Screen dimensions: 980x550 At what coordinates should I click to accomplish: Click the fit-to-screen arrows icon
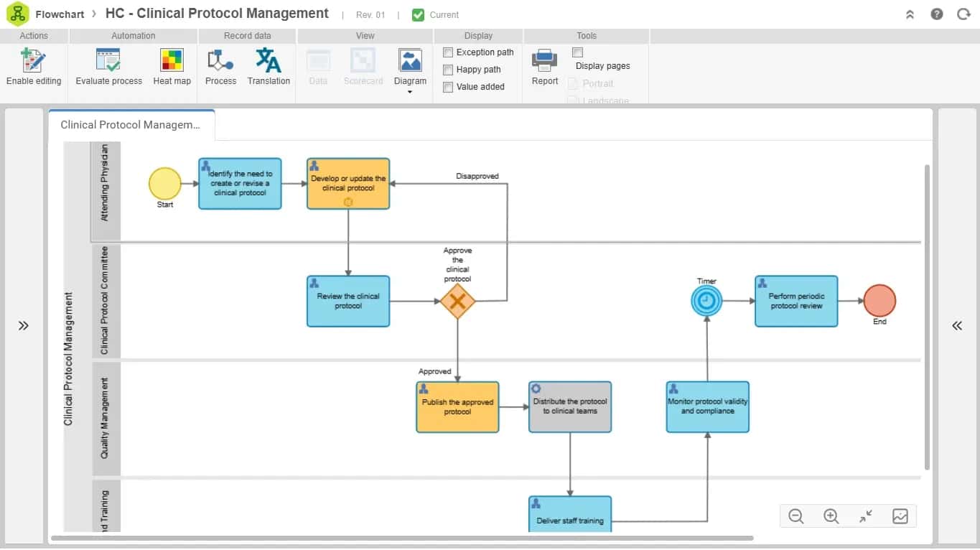point(866,516)
